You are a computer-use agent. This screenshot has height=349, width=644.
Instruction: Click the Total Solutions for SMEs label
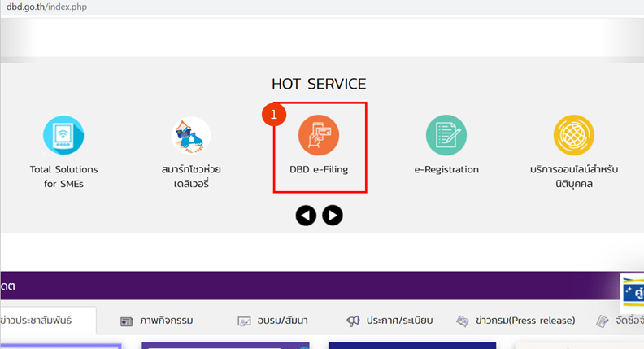[x=63, y=177]
